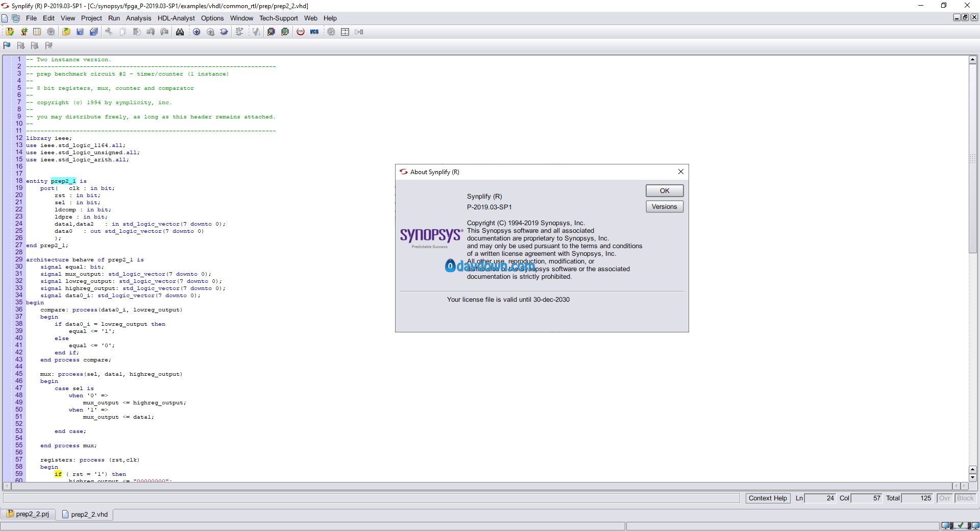This screenshot has height=531, width=980.
Task: Click the Context Help button
Action: point(768,498)
